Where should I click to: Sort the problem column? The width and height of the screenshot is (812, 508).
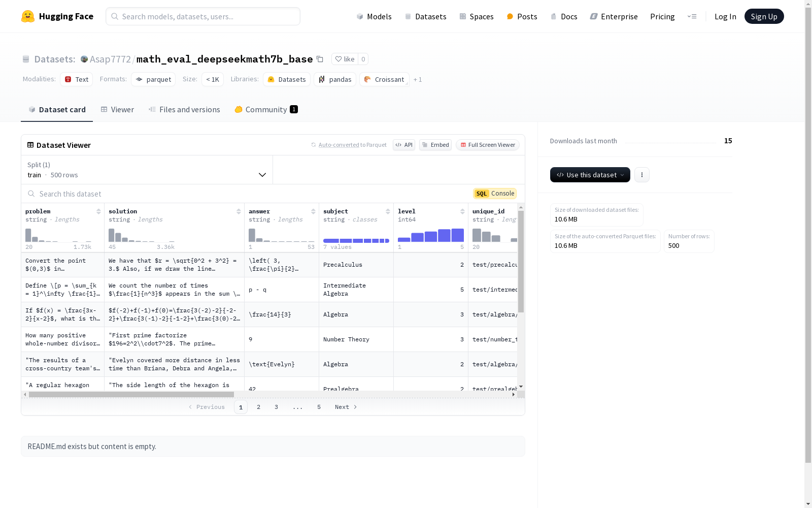tap(98, 211)
